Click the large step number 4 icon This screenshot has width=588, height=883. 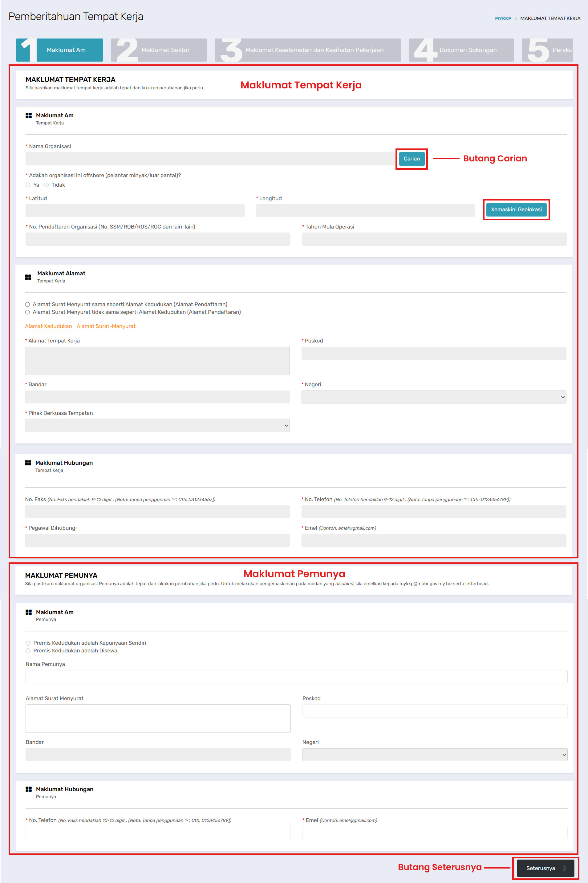coord(426,50)
